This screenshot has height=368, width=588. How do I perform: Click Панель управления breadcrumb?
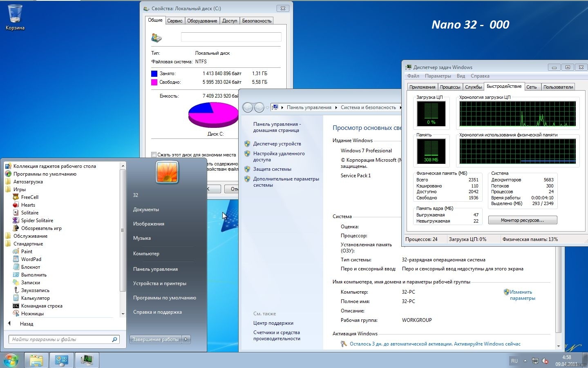[x=309, y=107]
